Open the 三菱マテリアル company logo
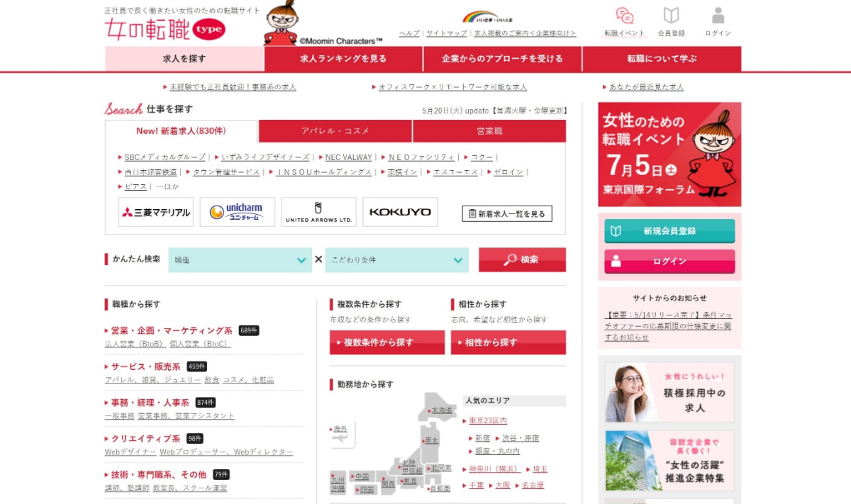 156,212
